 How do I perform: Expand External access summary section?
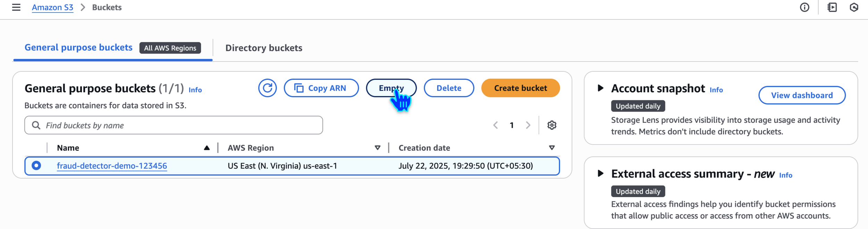point(600,173)
